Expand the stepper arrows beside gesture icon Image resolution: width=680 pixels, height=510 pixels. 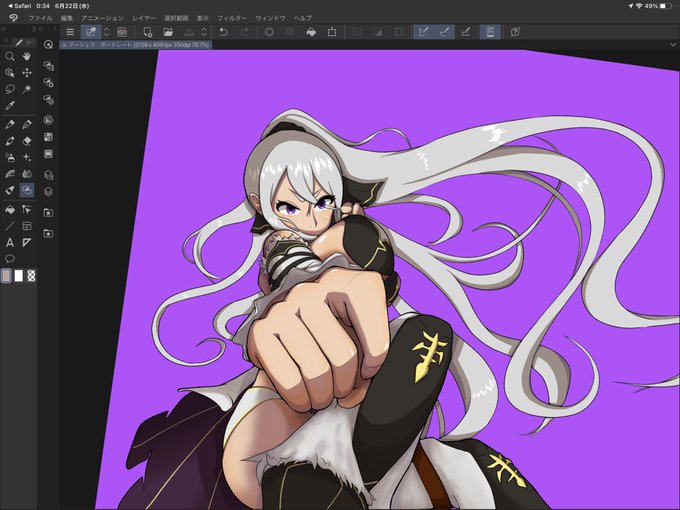[106, 32]
